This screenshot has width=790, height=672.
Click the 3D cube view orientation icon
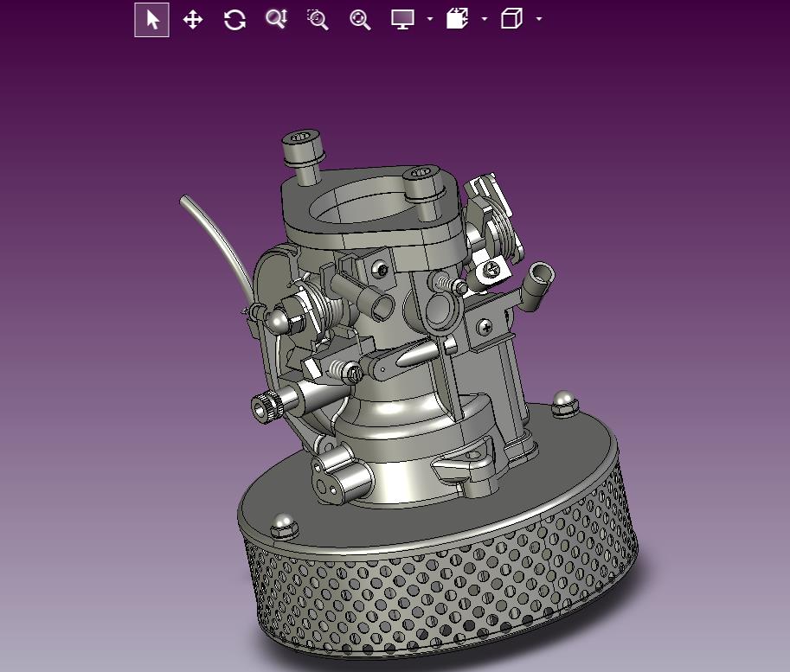point(512,19)
